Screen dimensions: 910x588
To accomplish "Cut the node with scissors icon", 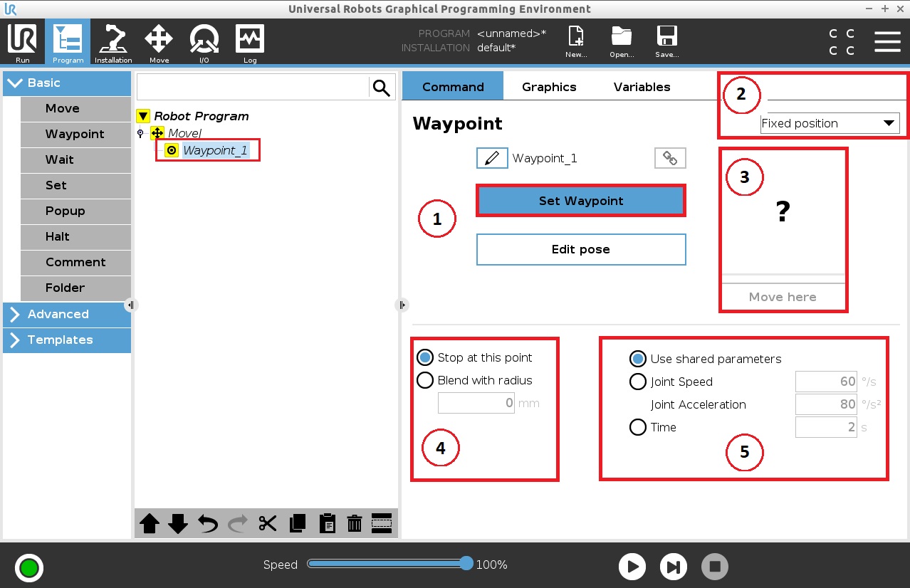I will click(x=268, y=524).
